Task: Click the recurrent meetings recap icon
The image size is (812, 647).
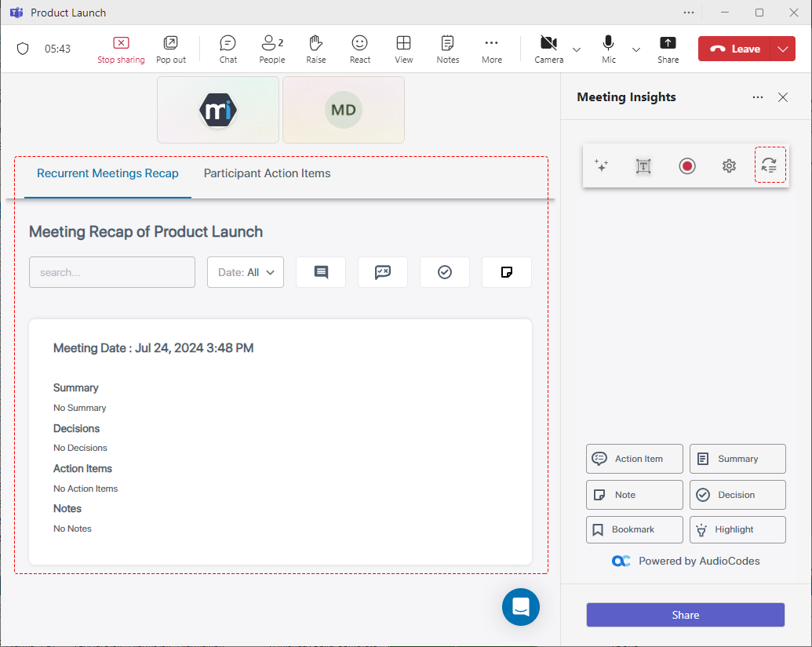Action: [770, 165]
